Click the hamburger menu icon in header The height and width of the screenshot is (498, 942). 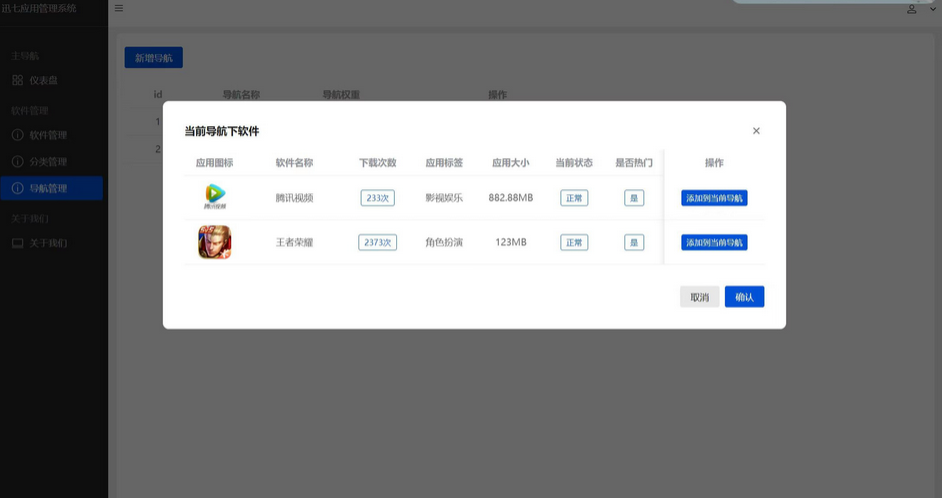[x=119, y=8]
